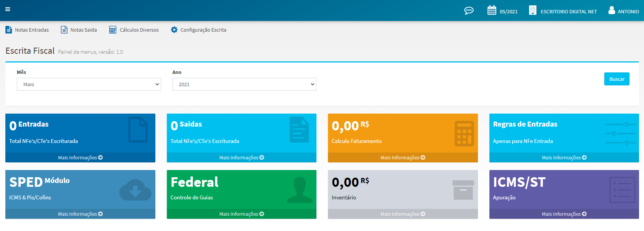644x231 pixels.
Task: Click the arrow icon in Regras de Entradas footer
Action: click(x=584, y=157)
